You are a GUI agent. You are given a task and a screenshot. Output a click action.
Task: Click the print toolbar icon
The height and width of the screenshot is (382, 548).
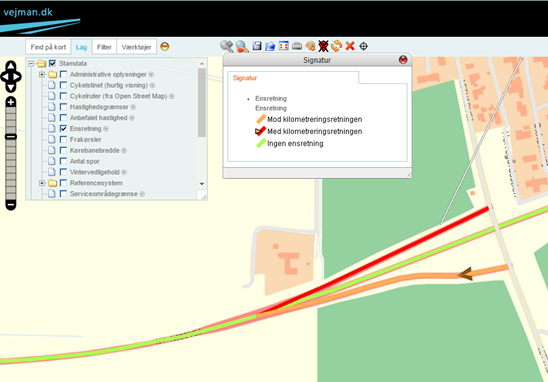tap(297, 46)
